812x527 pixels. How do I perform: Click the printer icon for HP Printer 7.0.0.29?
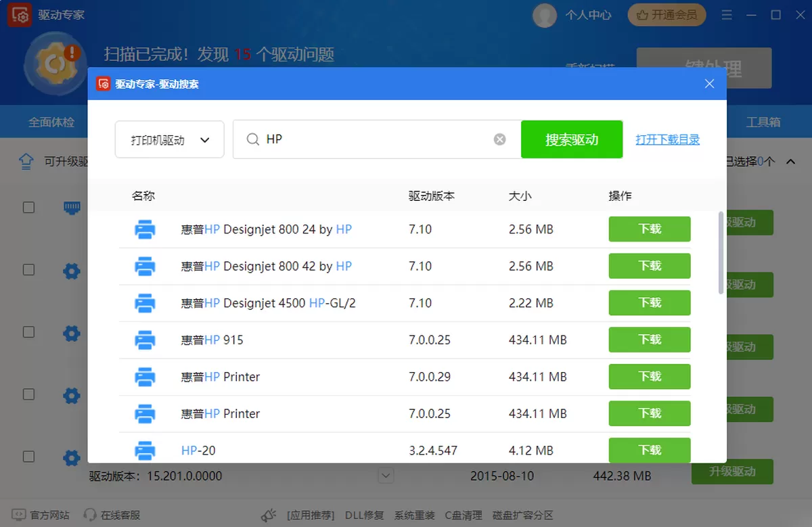click(145, 377)
